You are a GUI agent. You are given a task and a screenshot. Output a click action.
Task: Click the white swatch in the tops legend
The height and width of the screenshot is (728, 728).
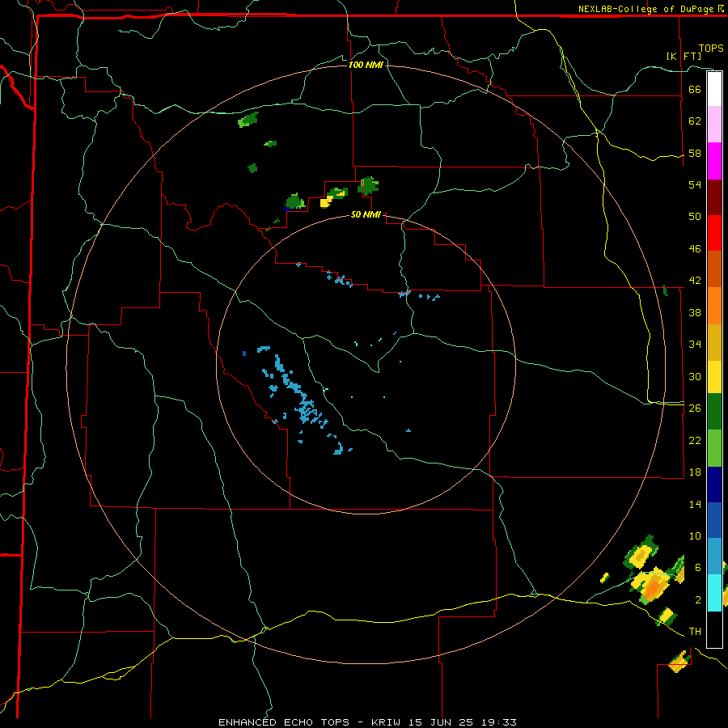point(714,89)
